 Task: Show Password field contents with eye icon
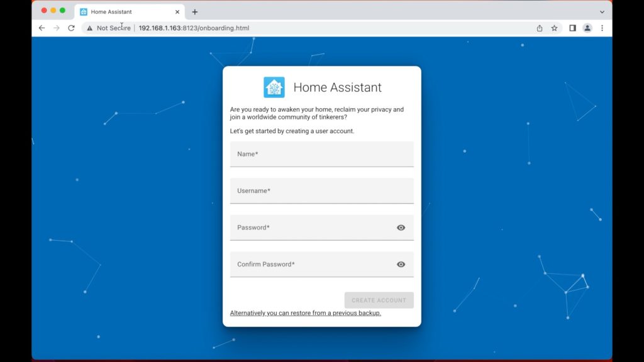[x=401, y=228]
